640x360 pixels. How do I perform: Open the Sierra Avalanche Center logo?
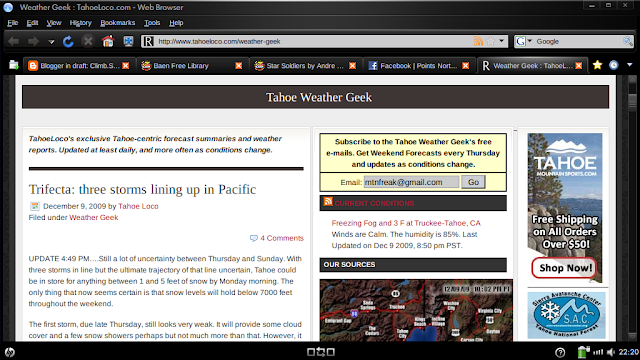point(566,315)
